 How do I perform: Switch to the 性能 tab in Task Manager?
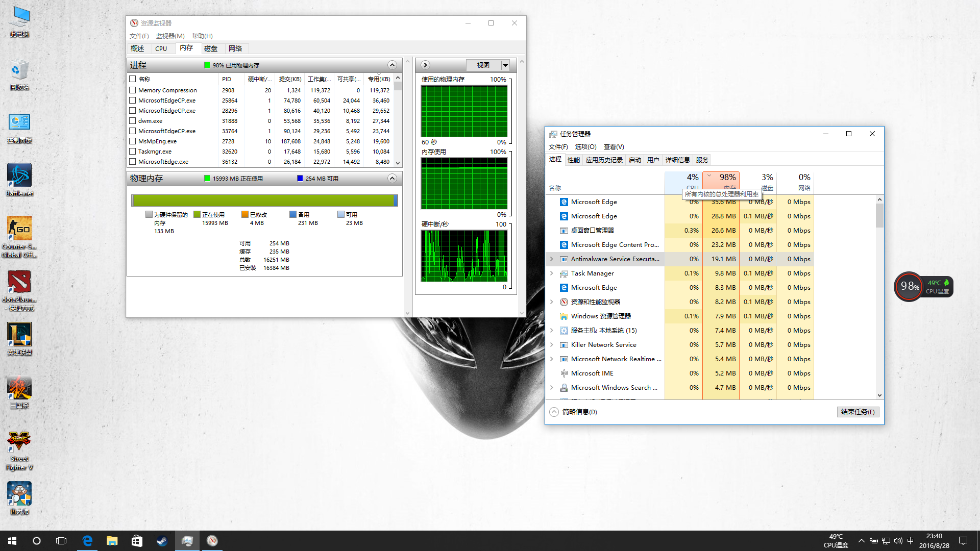[574, 160]
